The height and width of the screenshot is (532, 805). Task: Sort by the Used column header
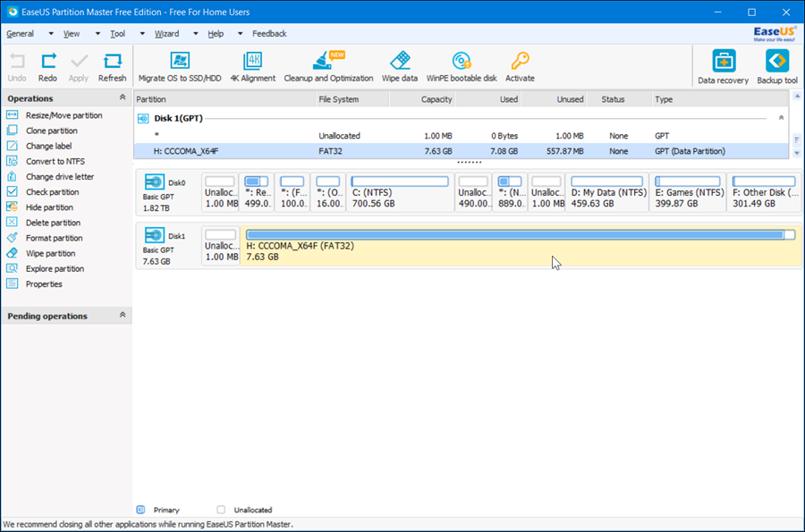[x=487, y=99]
